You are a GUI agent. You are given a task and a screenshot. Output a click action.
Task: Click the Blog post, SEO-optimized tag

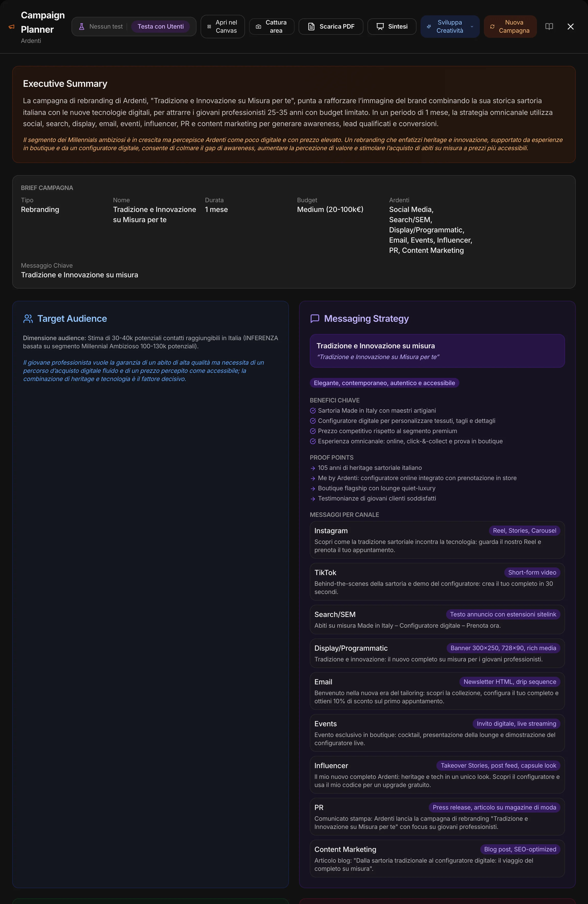click(x=520, y=849)
